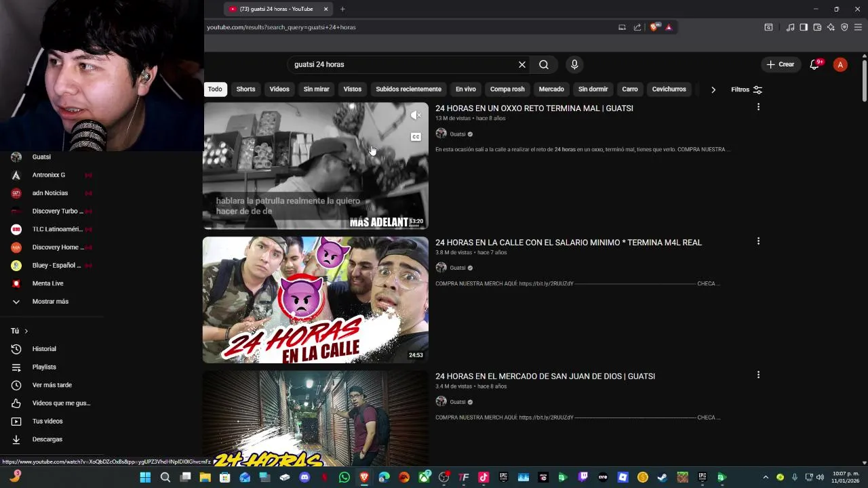The image size is (868, 488).
Task: Select the Mercado filter chip
Action: click(x=551, y=89)
